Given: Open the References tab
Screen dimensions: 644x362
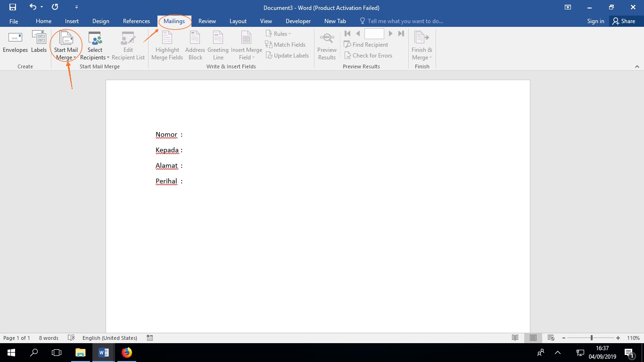Looking at the screenshot, I should point(136,21).
